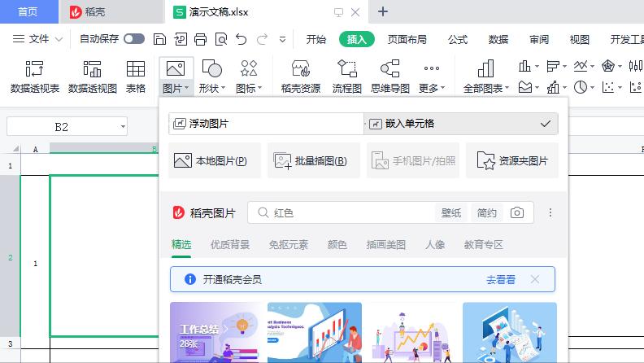644x363 pixels.
Task: Click the 全部图表 all charts icon
Action: pyautogui.click(x=486, y=68)
